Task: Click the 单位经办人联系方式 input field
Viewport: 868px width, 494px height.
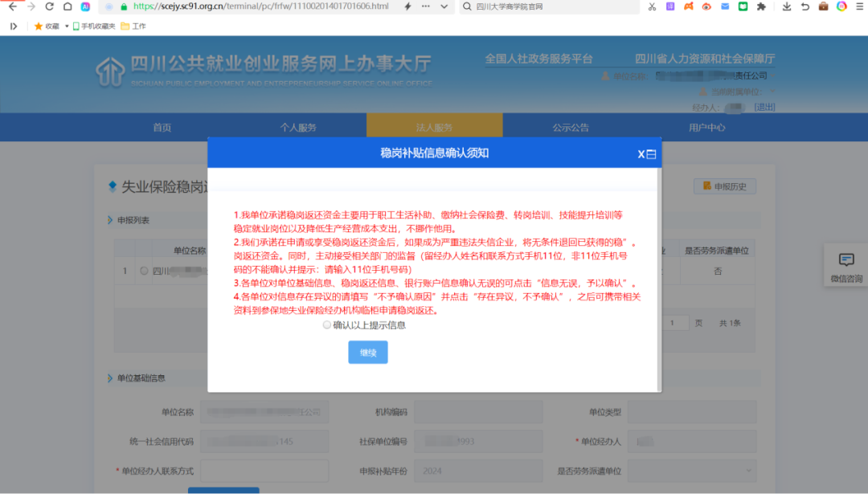Action: (x=264, y=471)
